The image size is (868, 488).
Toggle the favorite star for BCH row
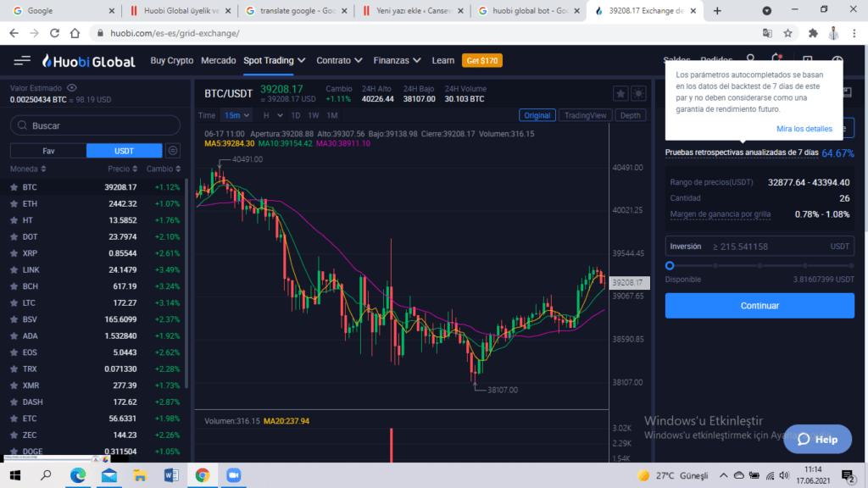(14, 286)
